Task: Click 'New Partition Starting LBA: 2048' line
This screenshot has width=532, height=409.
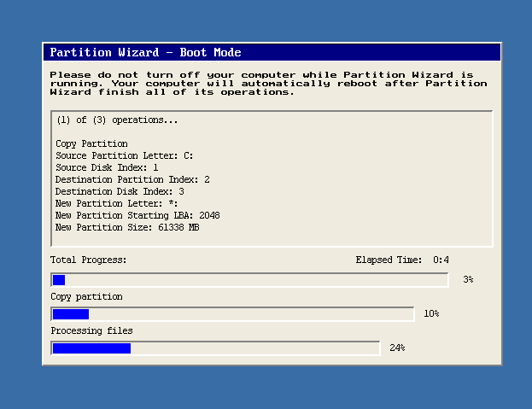Action: click(137, 215)
